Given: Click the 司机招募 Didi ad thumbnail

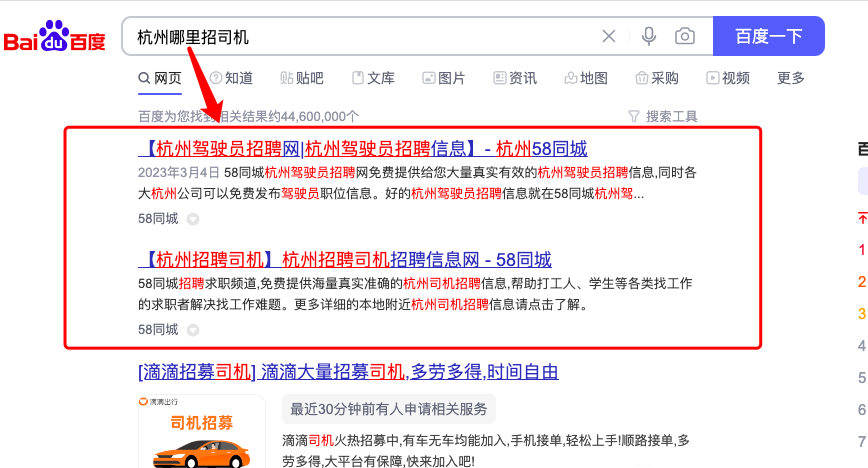Looking at the screenshot, I should [x=202, y=431].
